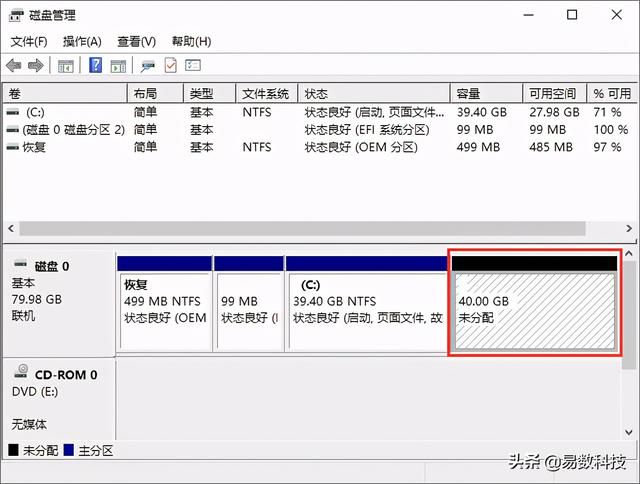Click the blue 主分区 legend swatch
This screenshot has height=484, width=640.
pyautogui.click(x=69, y=450)
